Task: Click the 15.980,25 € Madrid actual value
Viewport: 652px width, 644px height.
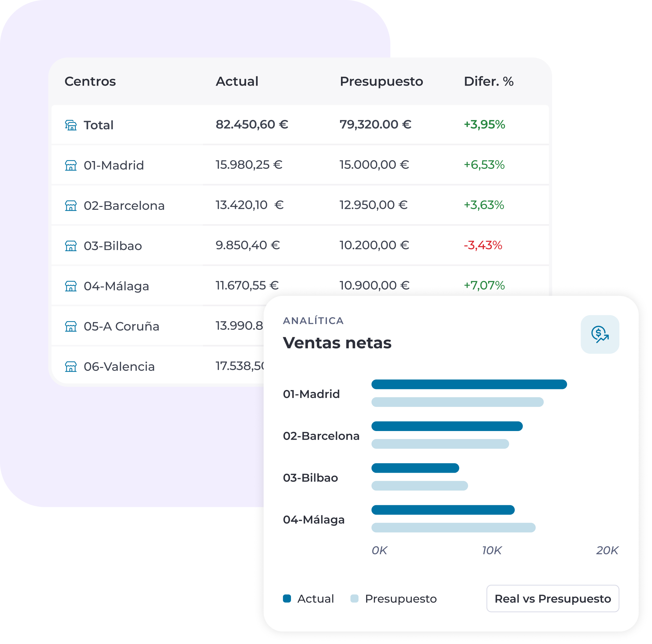Action: coord(249,165)
